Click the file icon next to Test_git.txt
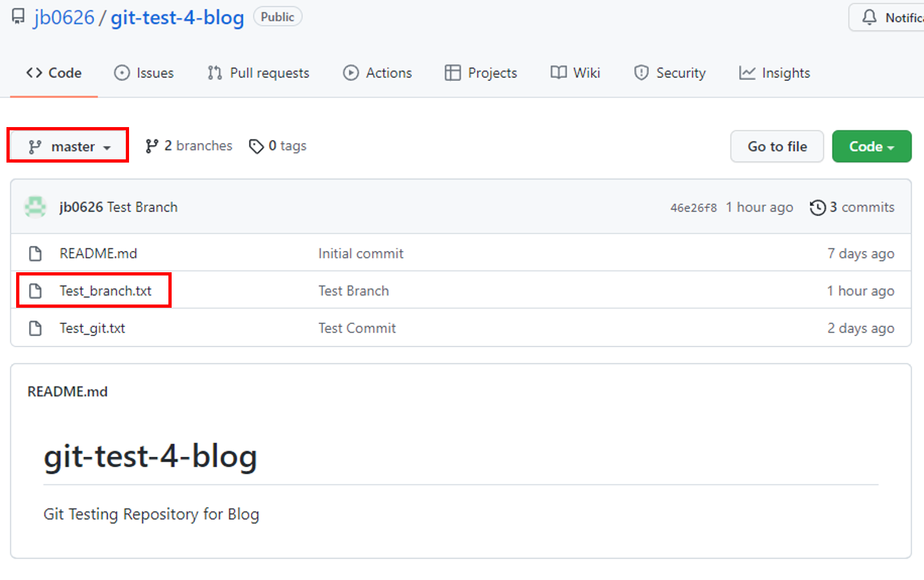 [35, 328]
